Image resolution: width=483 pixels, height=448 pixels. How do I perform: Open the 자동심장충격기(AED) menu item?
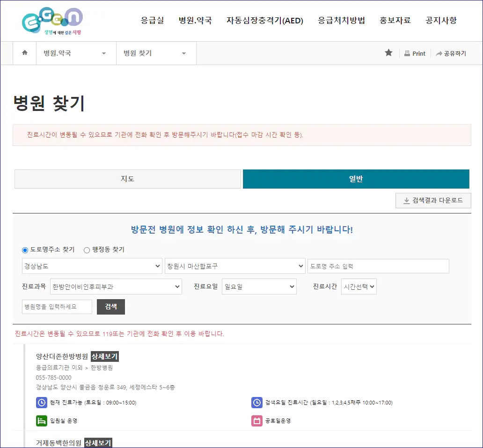coord(265,21)
